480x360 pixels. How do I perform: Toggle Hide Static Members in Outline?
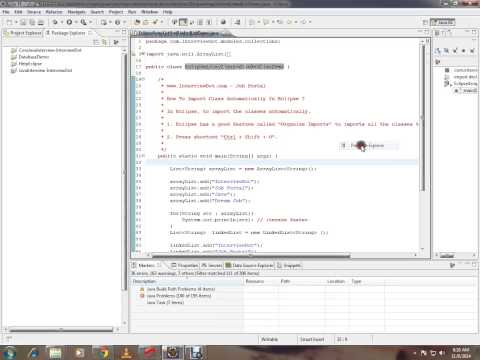coord(455,51)
